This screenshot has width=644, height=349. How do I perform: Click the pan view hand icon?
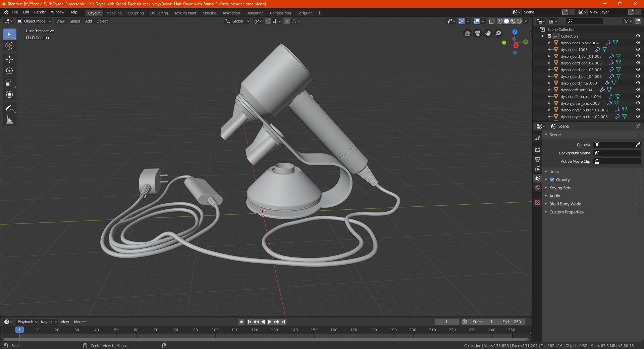488,33
